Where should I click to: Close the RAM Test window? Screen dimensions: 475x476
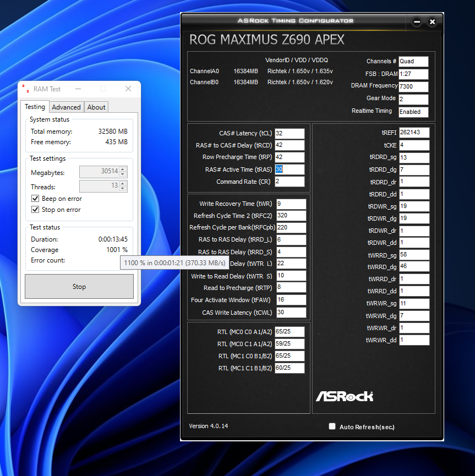[x=128, y=89]
